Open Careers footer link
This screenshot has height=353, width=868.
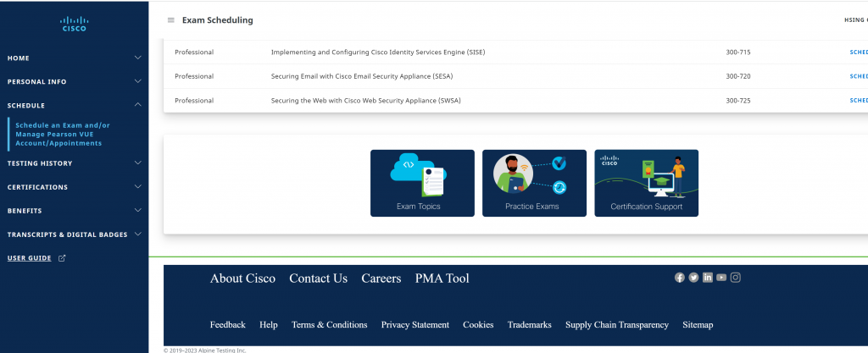pos(381,279)
